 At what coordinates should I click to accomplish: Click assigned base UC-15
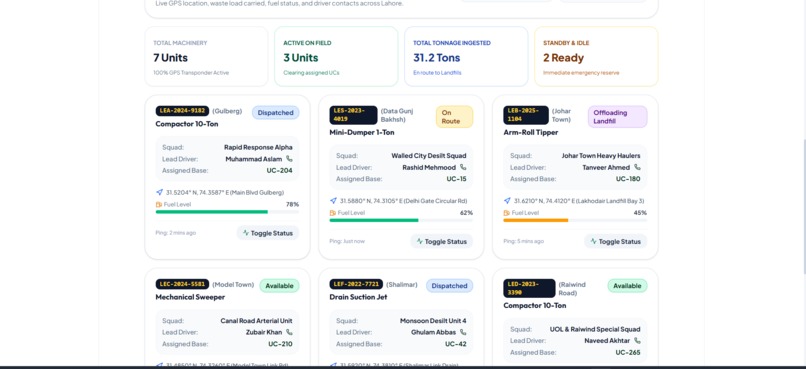click(x=456, y=179)
